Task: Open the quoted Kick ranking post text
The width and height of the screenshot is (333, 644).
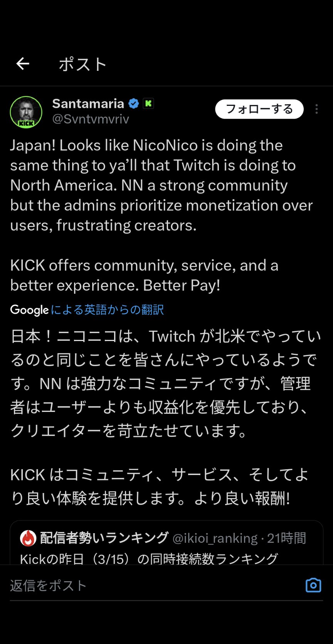Action: point(149,559)
